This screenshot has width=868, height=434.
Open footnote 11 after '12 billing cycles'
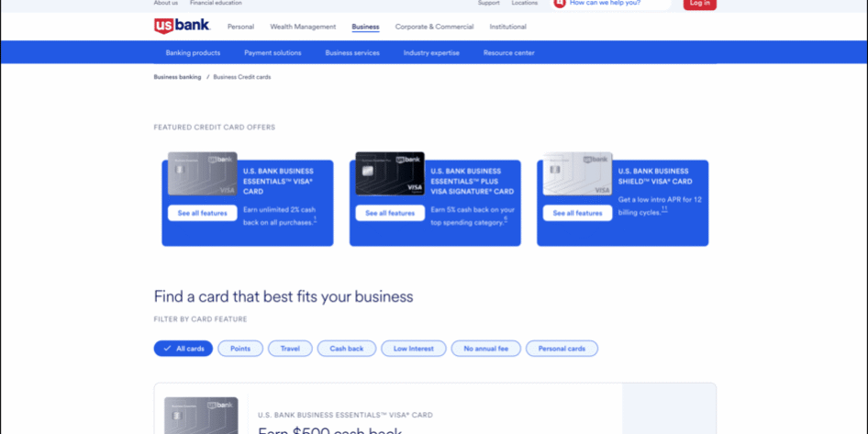point(664,209)
